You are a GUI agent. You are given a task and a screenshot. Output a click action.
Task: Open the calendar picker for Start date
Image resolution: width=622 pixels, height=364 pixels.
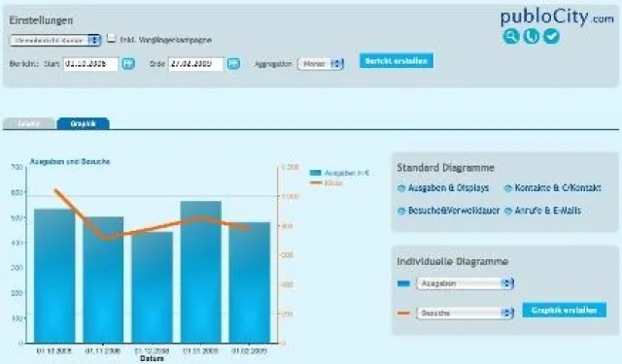[x=128, y=63]
